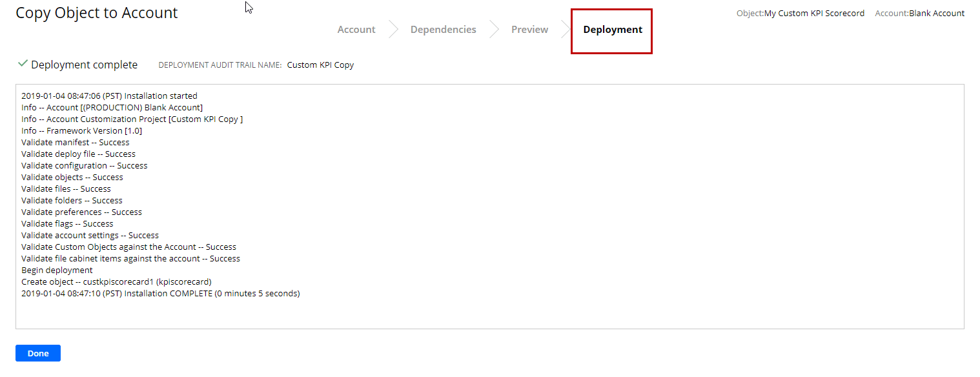Click the Validate folders -- Success line

(x=72, y=201)
